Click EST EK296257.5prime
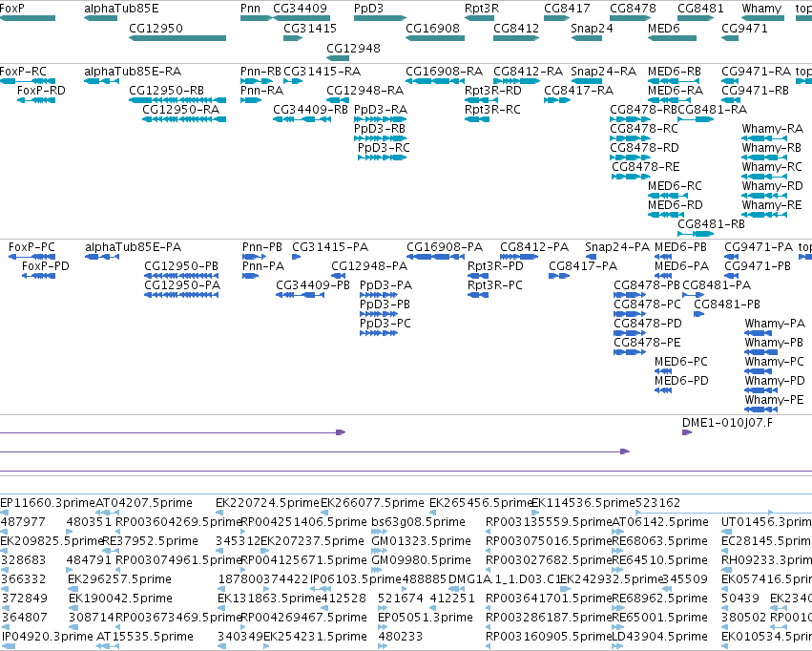 click(119, 579)
